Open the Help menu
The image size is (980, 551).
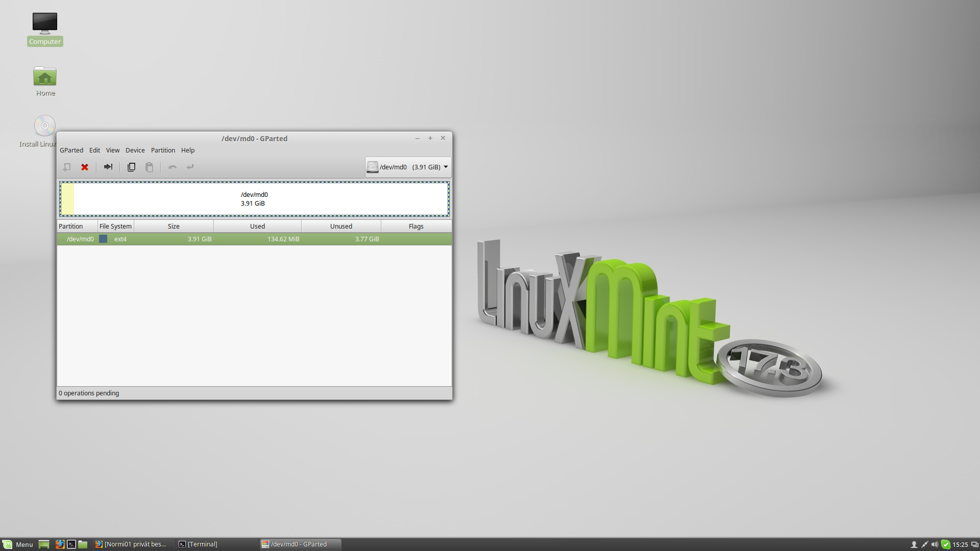(188, 151)
